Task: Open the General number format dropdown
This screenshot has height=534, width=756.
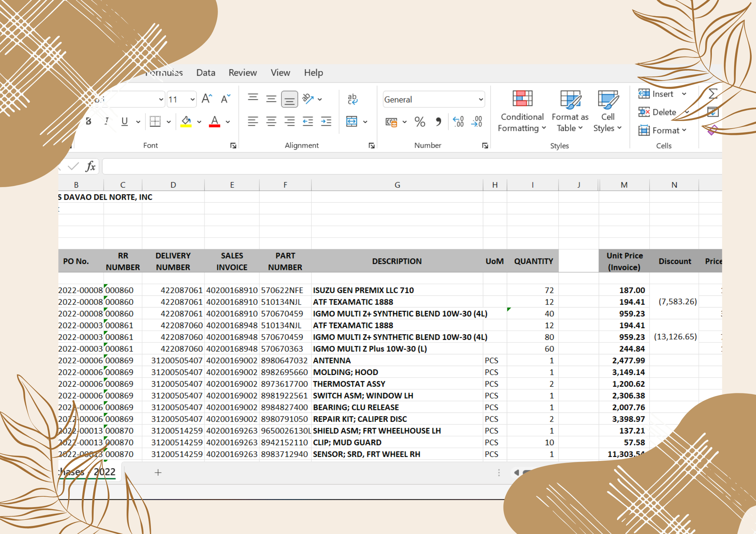Action: pyautogui.click(x=481, y=100)
